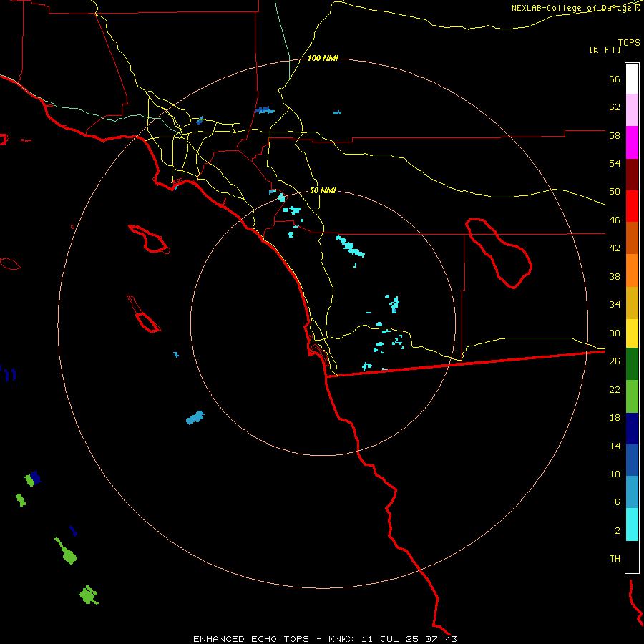Image resolution: width=644 pixels, height=644 pixels.
Task: Click the blue echo offshore southwest
Action: (195, 418)
